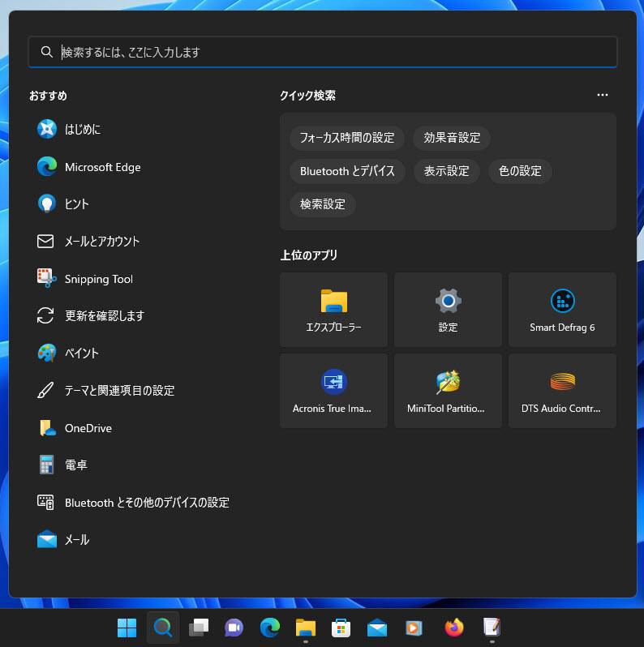Select the Bluetooth とデバイス quick search chip

click(x=346, y=171)
